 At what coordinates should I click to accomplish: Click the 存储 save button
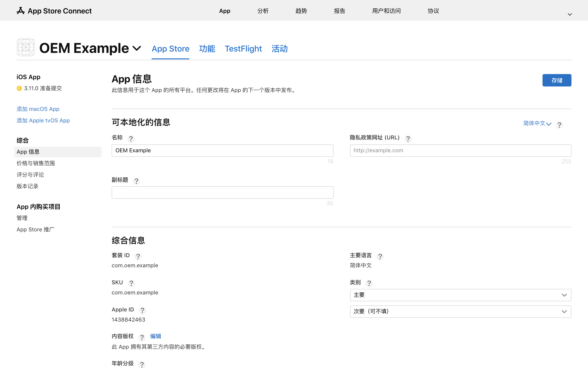point(557,80)
